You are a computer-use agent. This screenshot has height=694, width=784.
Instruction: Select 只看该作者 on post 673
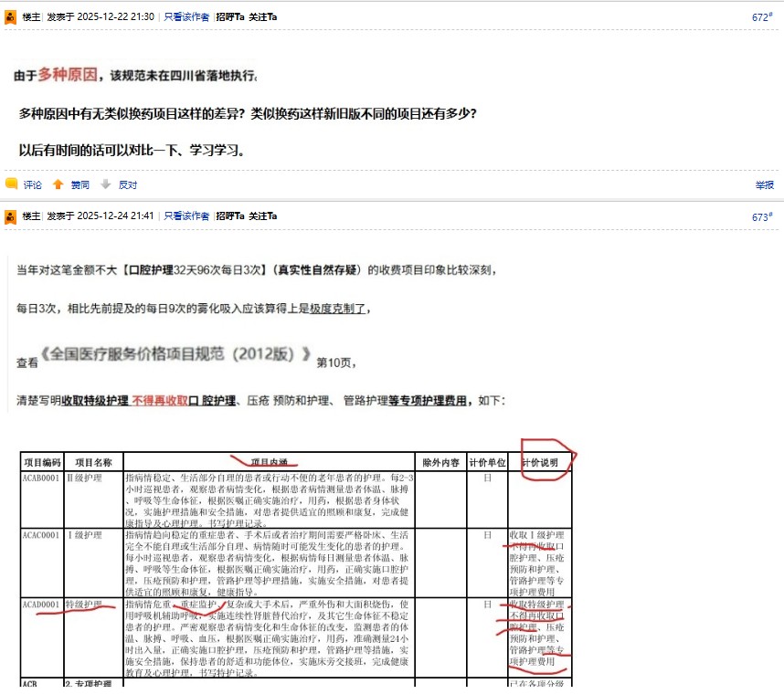186,216
